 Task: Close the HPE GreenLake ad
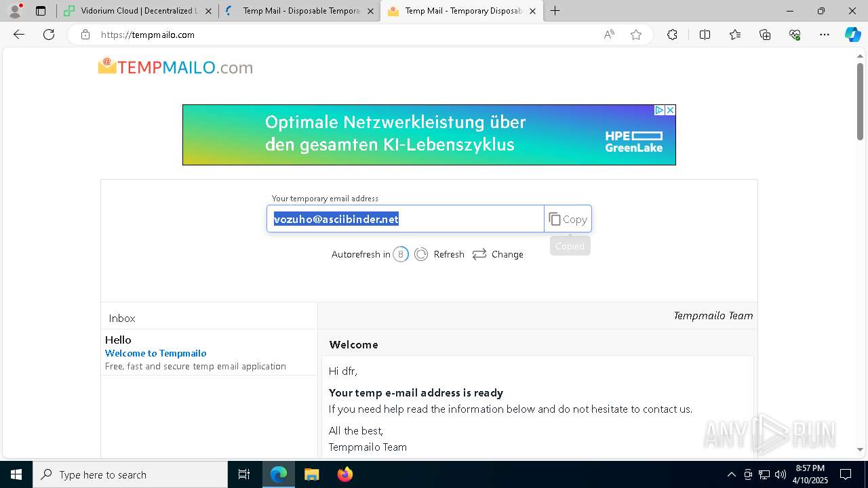670,110
